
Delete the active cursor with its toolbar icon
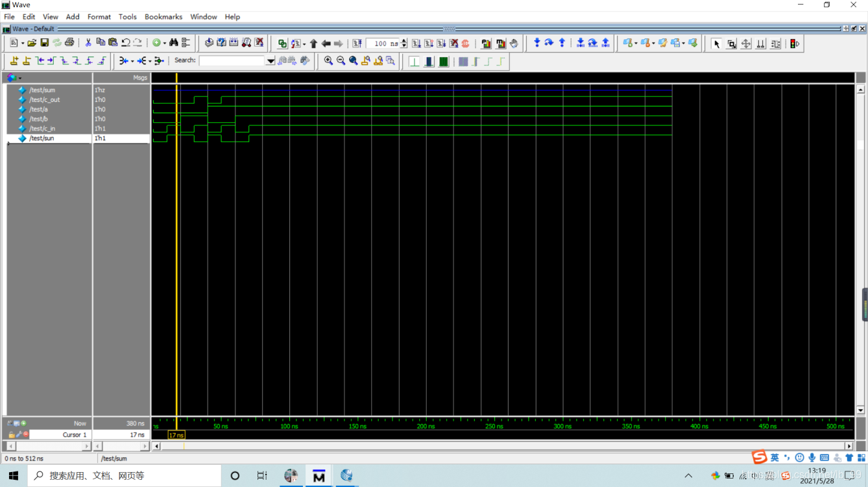[27, 61]
